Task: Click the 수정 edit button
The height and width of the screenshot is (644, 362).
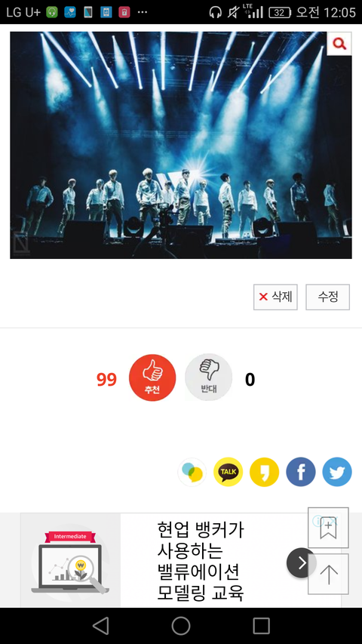Action: click(x=328, y=297)
